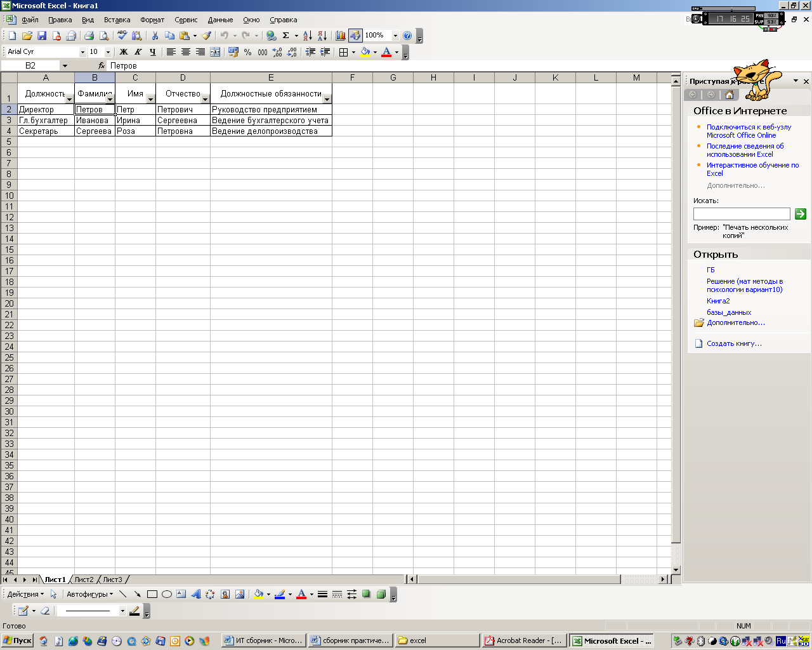Open the zoom 100% dropdown
Image resolution: width=812 pixels, height=650 pixels.
[395, 36]
